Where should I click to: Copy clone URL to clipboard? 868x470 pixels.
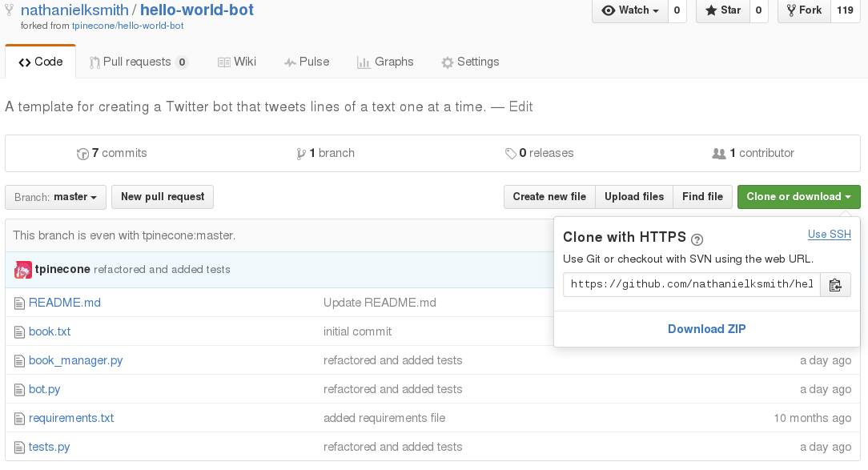click(x=835, y=285)
